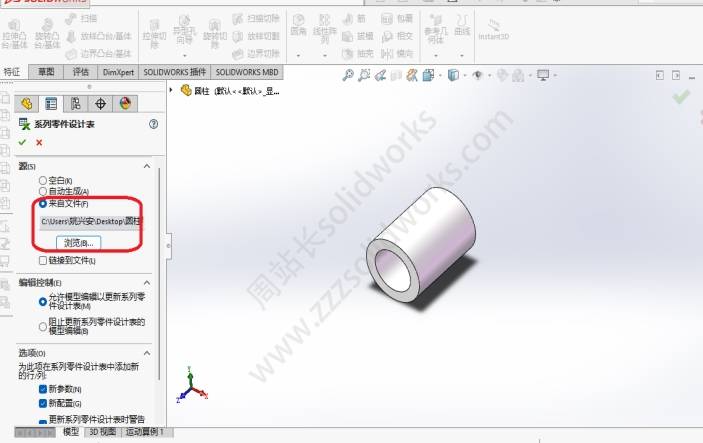This screenshot has width=703, height=443.
Task: Select the Blank (空白) source option
Action: 43,180
